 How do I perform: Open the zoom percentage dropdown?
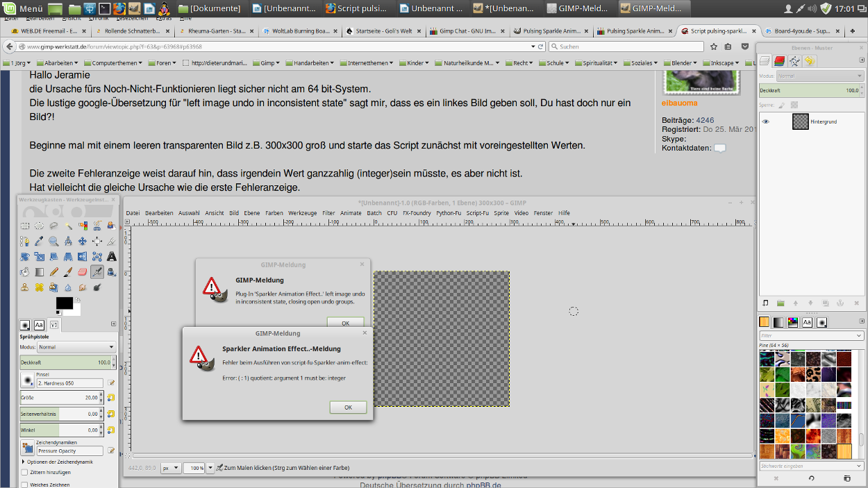197,469
